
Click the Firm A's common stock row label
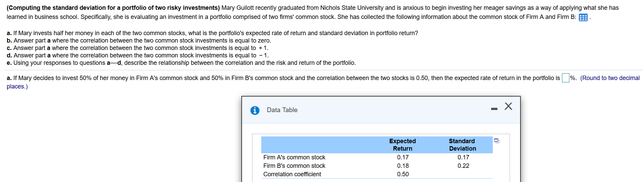(x=294, y=157)
